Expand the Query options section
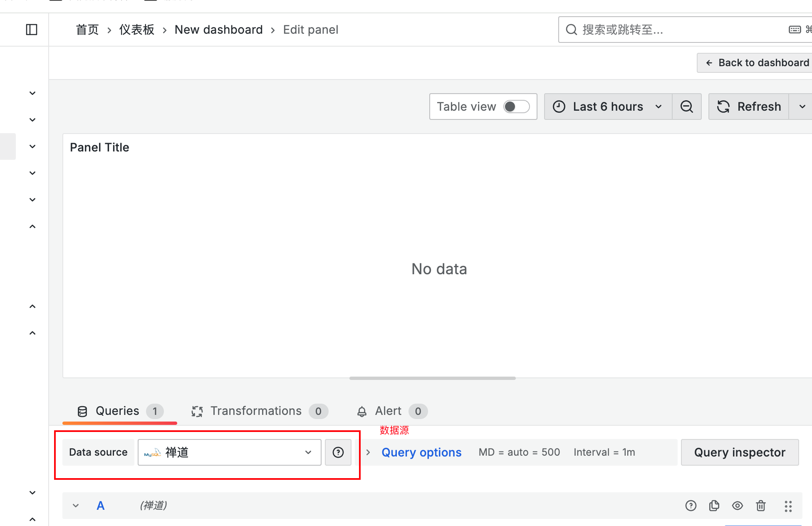The image size is (812, 526). [421, 452]
